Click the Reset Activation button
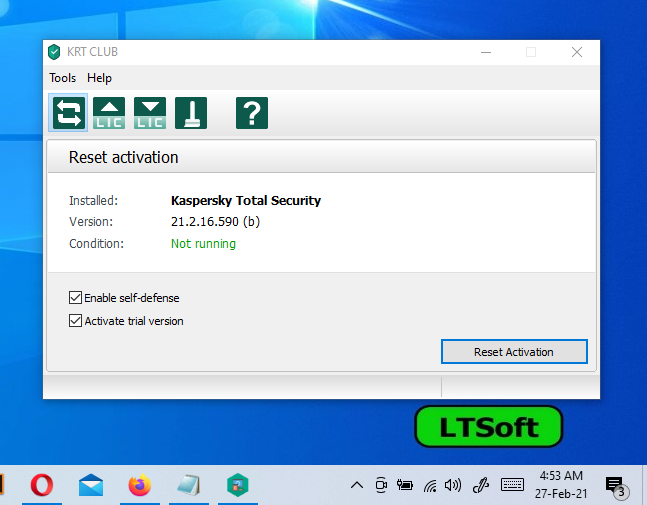This screenshot has width=647, height=505. click(x=514, y=352)
